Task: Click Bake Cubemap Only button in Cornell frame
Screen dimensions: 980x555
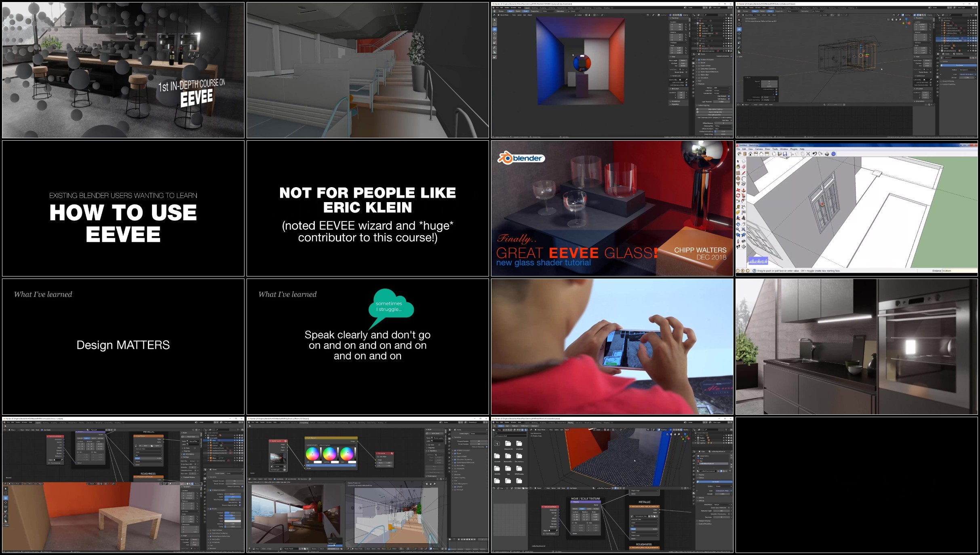Action: 714,112
